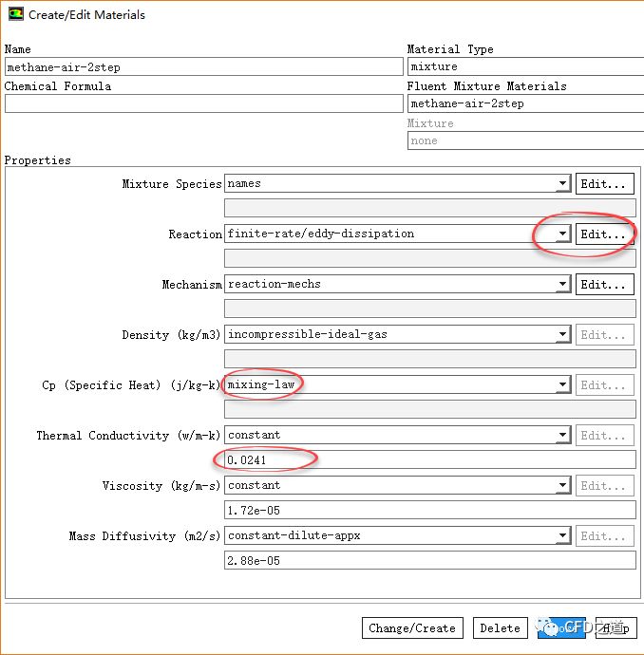Open the Viscosity method dropdown
The image size is (644, 655).
[x=562, y=486]
